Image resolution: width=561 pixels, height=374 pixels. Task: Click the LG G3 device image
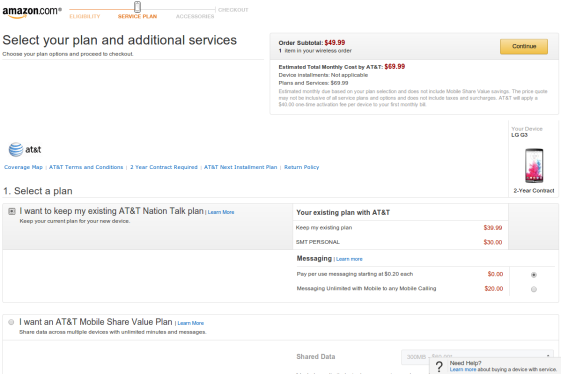(x=534, y=166)
